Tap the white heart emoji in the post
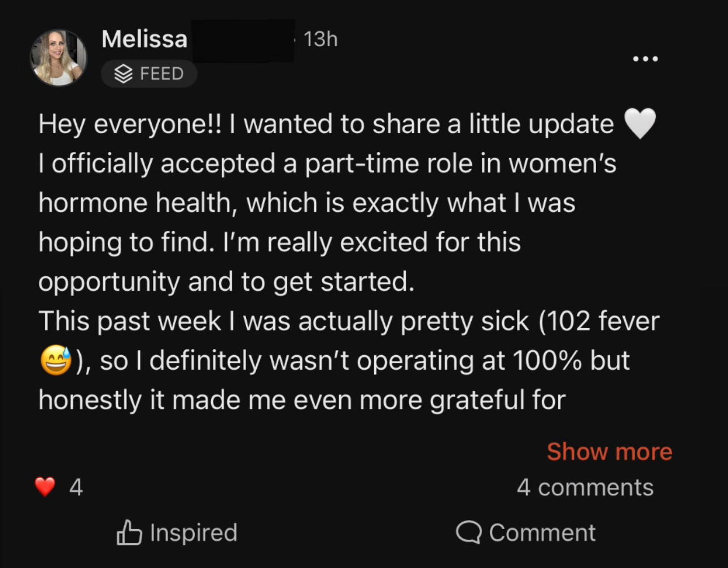728x568 pixels. (x=641, y=123)
